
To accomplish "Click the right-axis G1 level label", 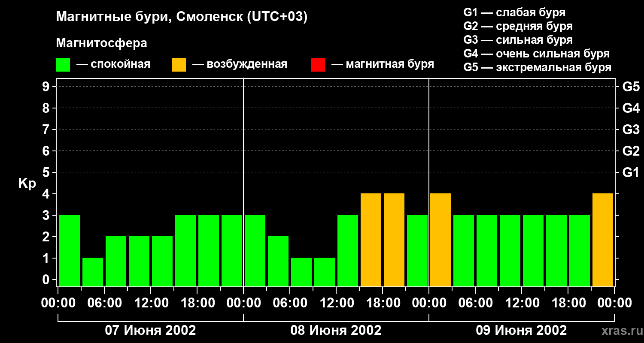I will (631, 172).
